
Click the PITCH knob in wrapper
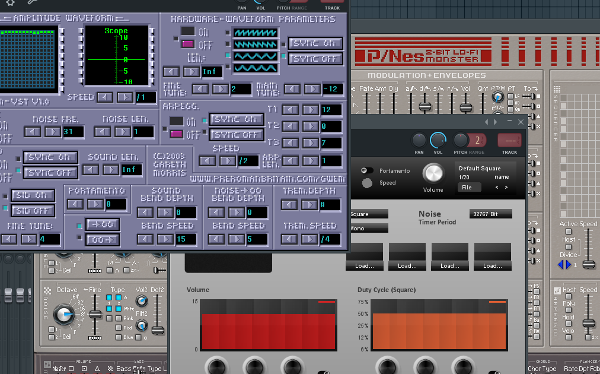point(461,140)
